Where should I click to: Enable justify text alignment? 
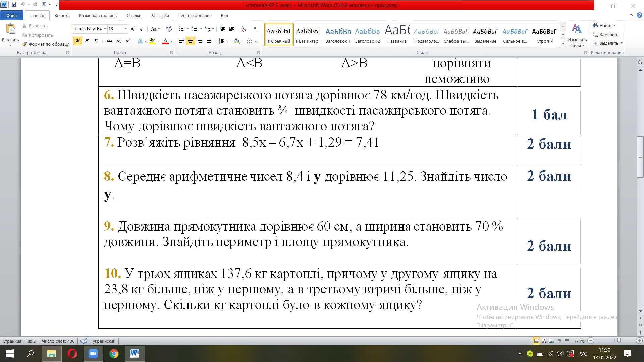click(x=209, y=41)
